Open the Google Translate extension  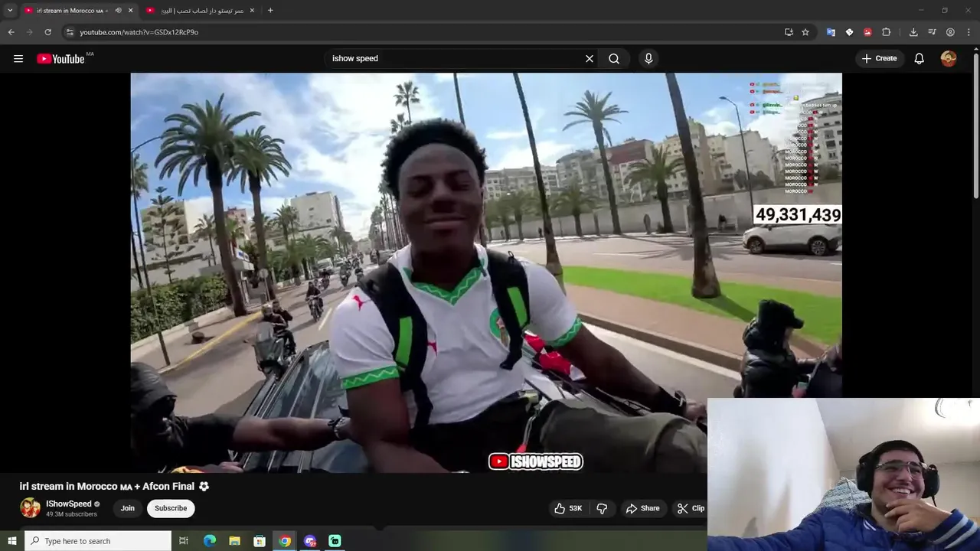(831, 32)
